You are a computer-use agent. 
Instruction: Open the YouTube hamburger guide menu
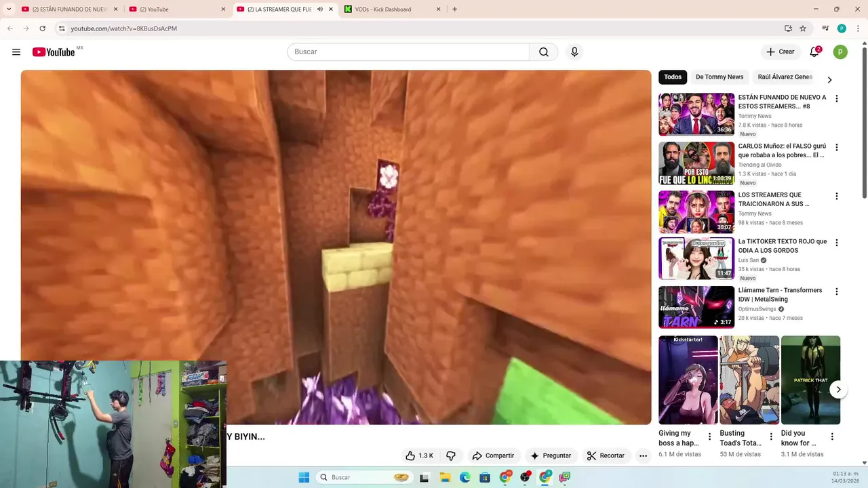coord(16,52)
